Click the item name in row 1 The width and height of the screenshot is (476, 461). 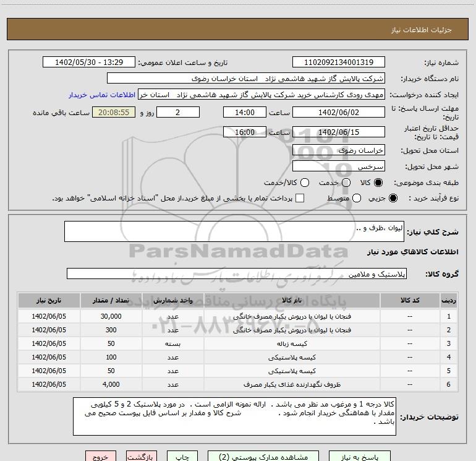pos(292,316)
